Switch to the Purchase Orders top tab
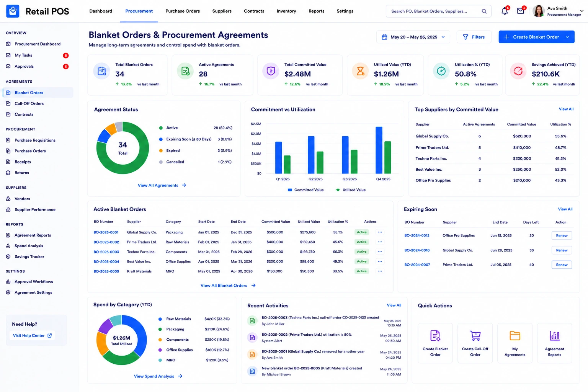The width and height of the screenshot is (588, 392). click(x=183, y=11)
